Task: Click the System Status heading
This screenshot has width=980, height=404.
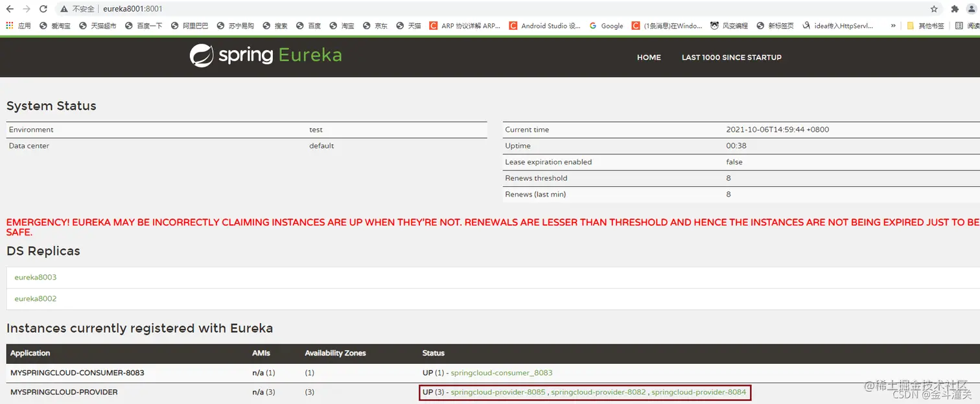Action: [x=51, y=106]
